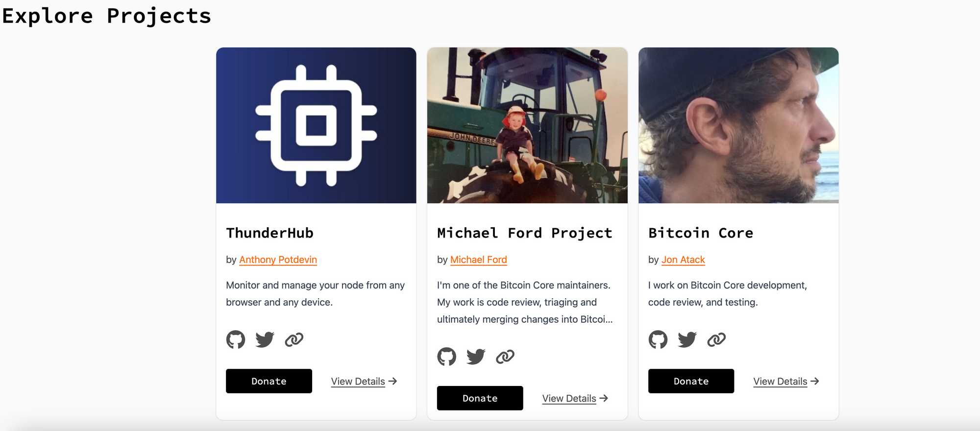Image resolution: width=980 pixels, height=431 pixels.
Task: View Details for Bitcoin Core
Action: [786, 382]
